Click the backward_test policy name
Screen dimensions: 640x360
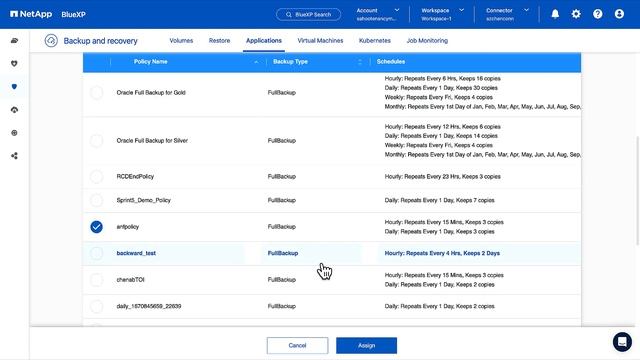pyautogui.click(x=136, y=253)
